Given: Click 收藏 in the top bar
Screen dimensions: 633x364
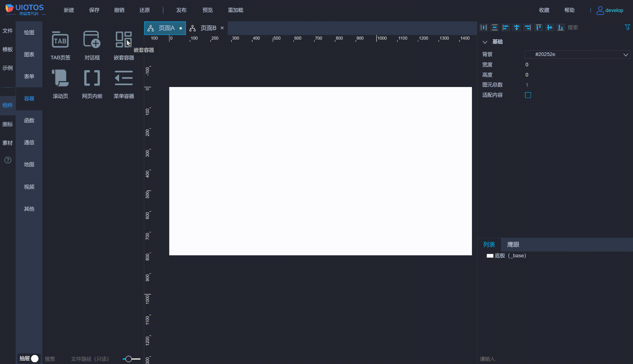Looking at the screenshot, I should point(544,10).
